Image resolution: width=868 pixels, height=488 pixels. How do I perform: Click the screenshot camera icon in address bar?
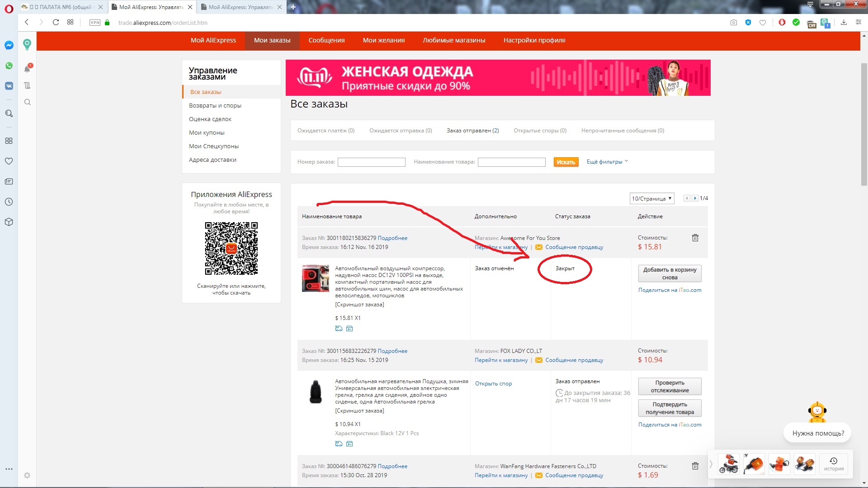click(733, 23)
